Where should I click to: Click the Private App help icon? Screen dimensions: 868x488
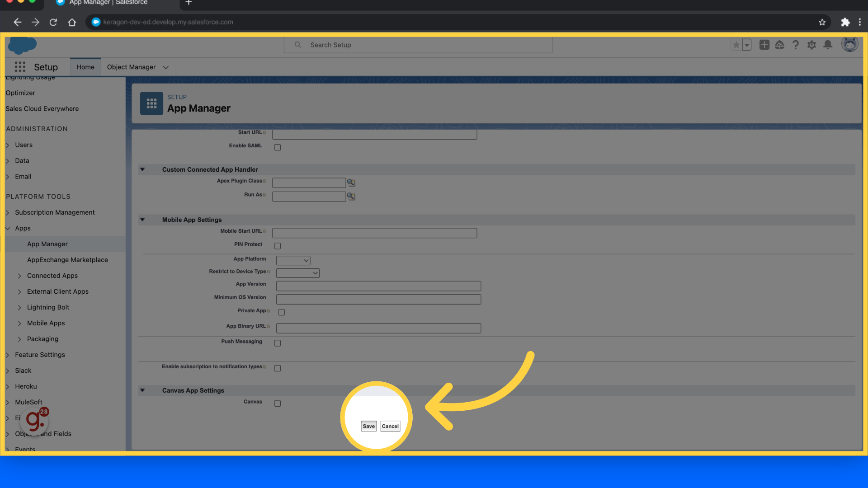[x=269, y=311]
